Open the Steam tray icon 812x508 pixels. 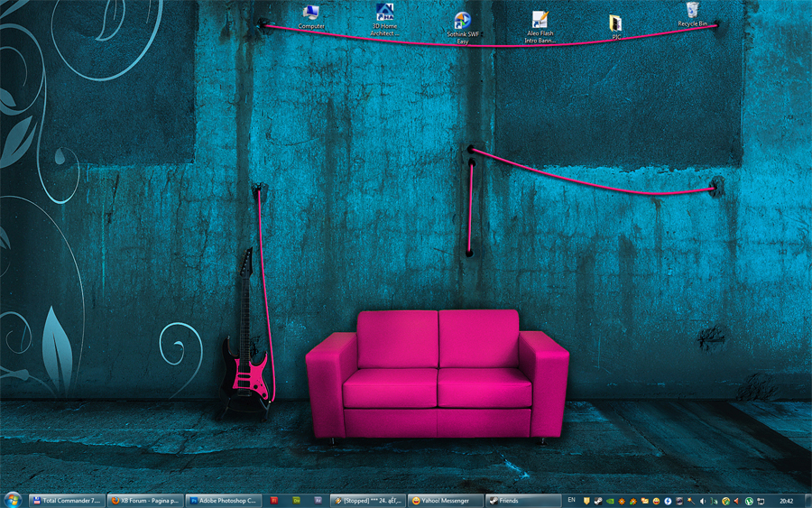point(598,501)
